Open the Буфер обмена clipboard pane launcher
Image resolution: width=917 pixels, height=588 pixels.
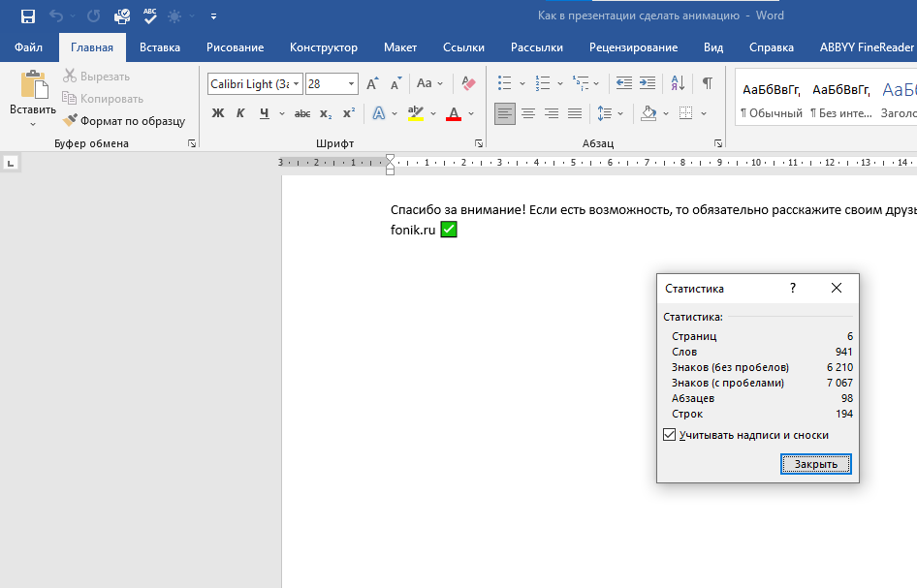tap(192, 143)
